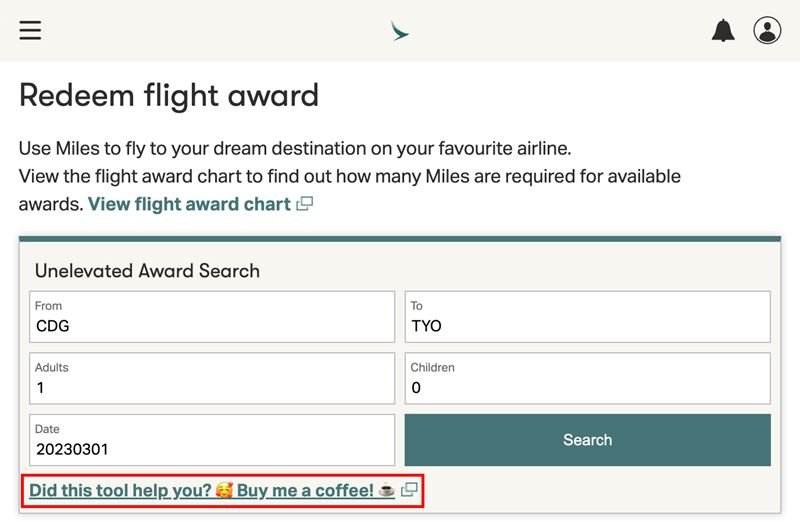The height and width of the screenshot is (522, 800).
Task: Click external-link icon after Buy me a coffee
Action: tap(409, 490)
